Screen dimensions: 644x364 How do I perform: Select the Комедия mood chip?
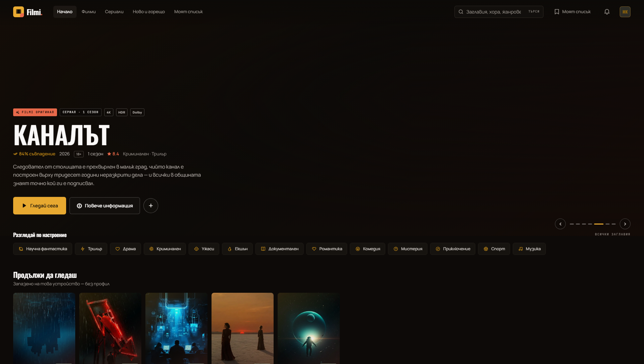367,249
